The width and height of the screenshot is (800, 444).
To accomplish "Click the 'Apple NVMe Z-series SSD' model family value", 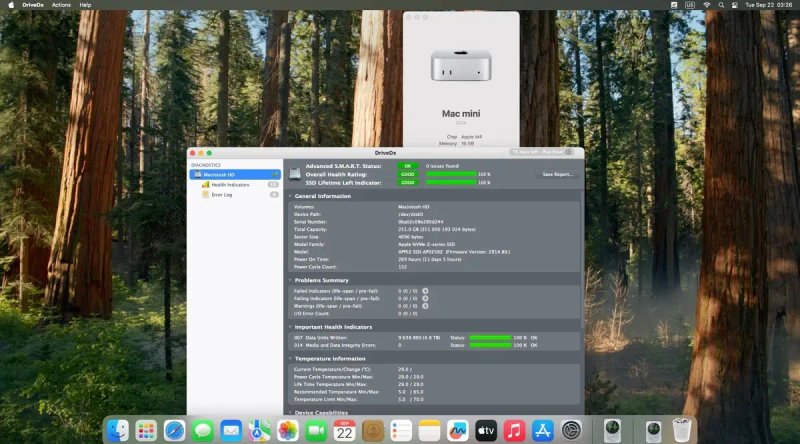I will [x=427, y=244].
